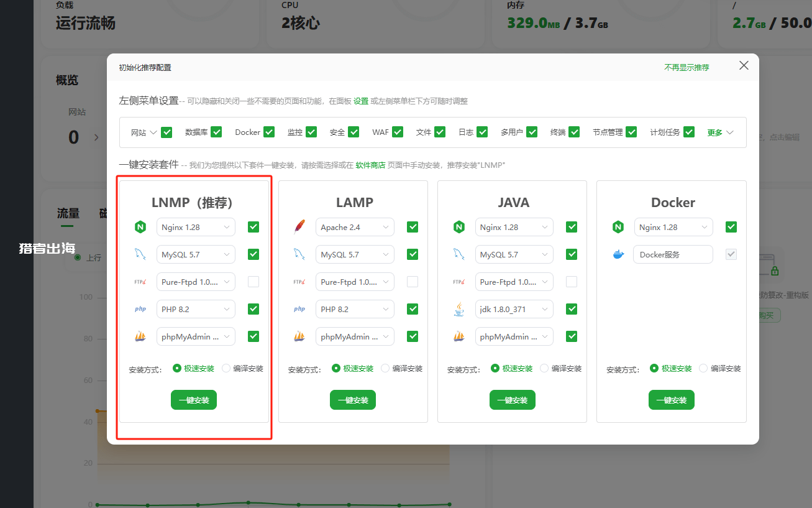This screenshot has height=508, width=812.
Task: Click the MySQL icon in JAVA card
Action: [x=459, y=254]
